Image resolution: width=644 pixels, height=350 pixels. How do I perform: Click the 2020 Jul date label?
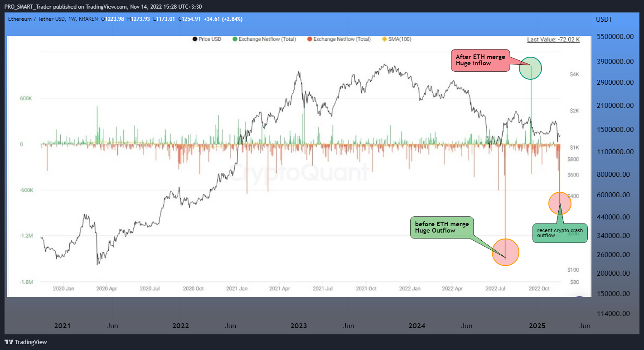click(x=150, y=288)
